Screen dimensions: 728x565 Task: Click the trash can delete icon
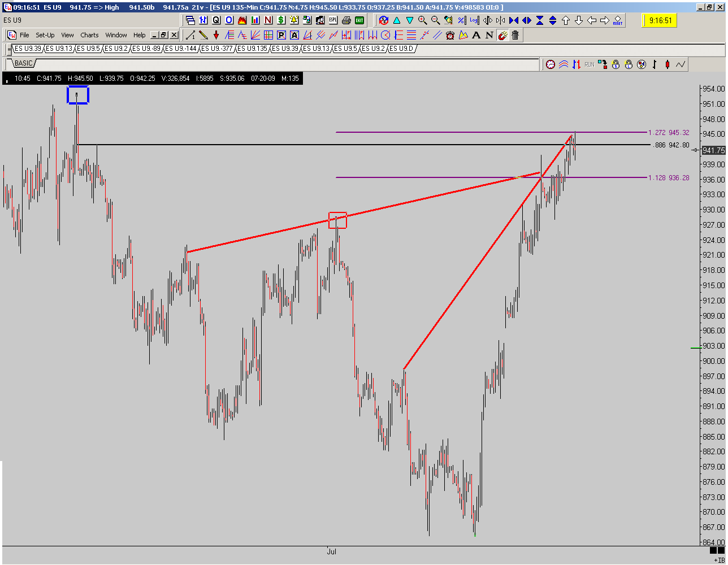(515, 35)
